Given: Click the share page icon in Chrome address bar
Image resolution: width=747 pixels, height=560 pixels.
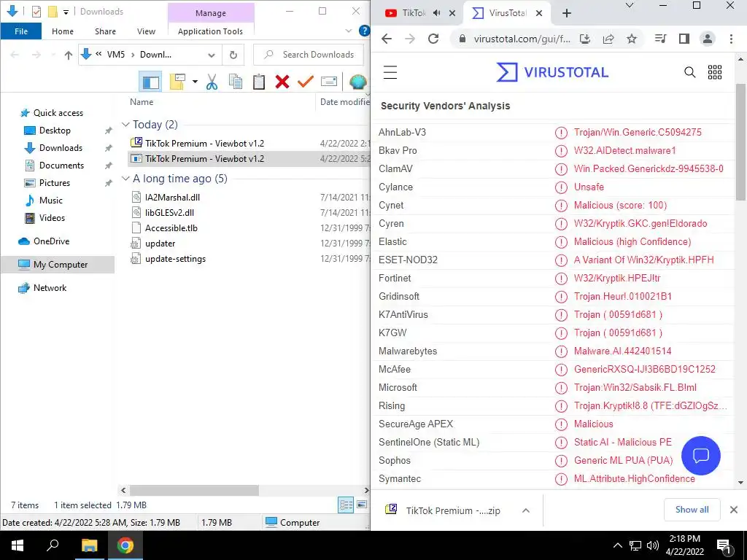Looking at the screenshot, I should [608, 39].
